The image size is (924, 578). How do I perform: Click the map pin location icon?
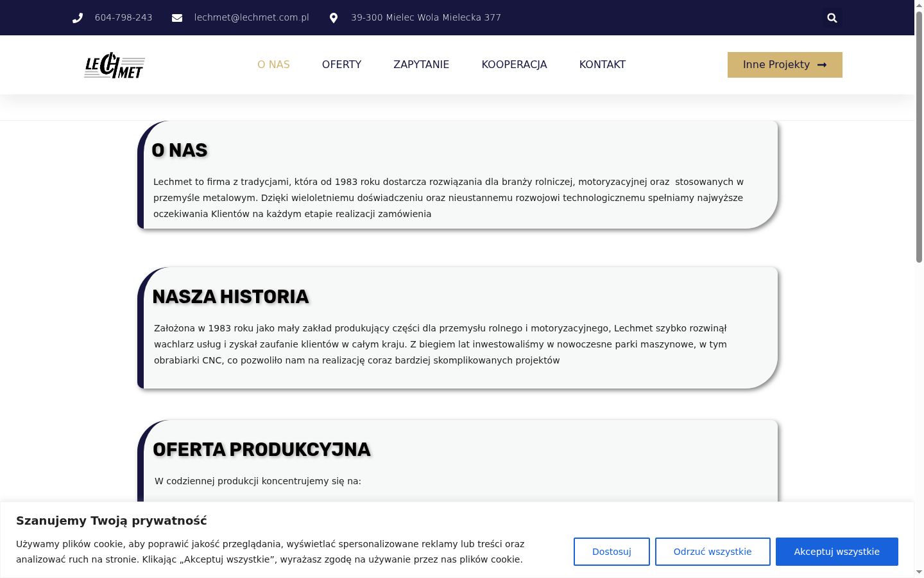point(334,18)
